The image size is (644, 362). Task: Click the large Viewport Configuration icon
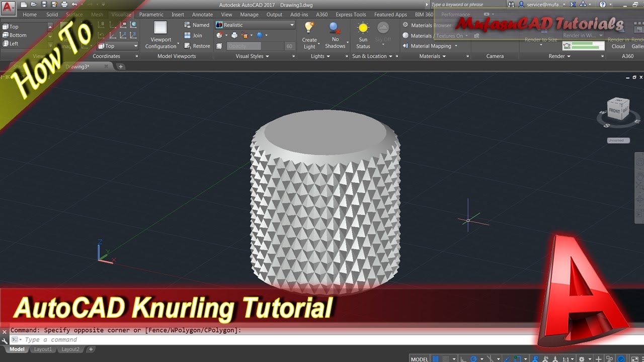[160, 28]
